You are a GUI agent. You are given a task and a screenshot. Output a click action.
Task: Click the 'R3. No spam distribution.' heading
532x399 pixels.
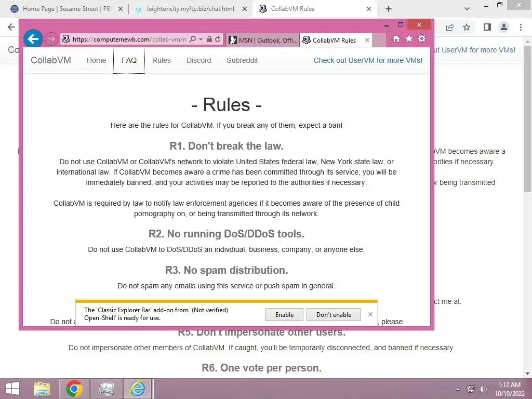[x=227, y=270]
